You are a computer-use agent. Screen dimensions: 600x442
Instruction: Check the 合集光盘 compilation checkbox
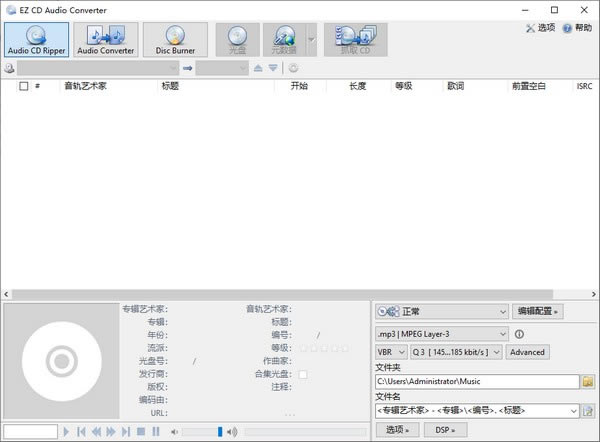pos(303,374)
